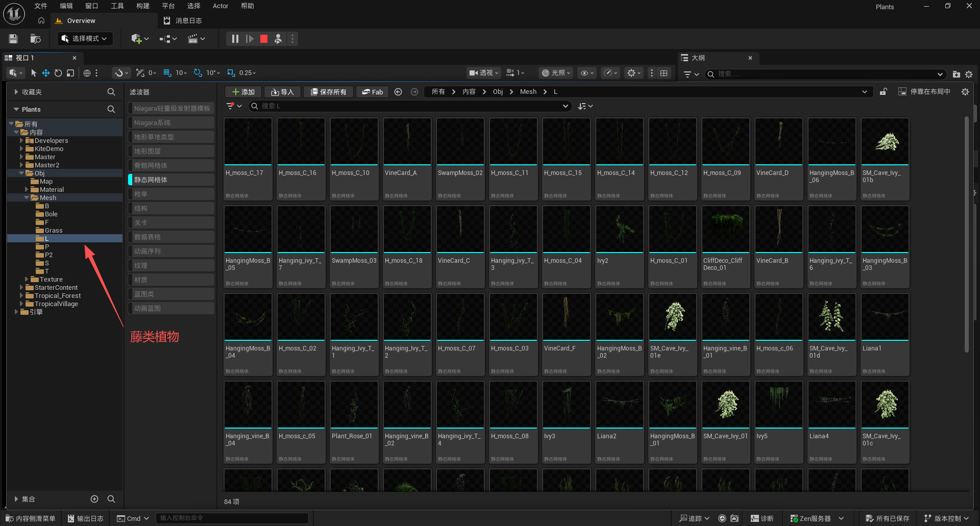The width and height of the screenshot is (980, 526).
Task: Stop the play session
Action: pos(264,39)
